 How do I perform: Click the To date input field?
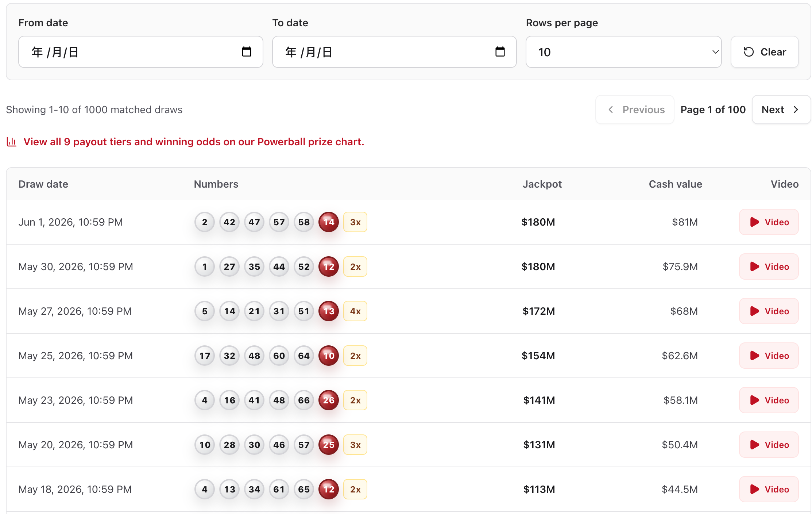pos(394,52)
